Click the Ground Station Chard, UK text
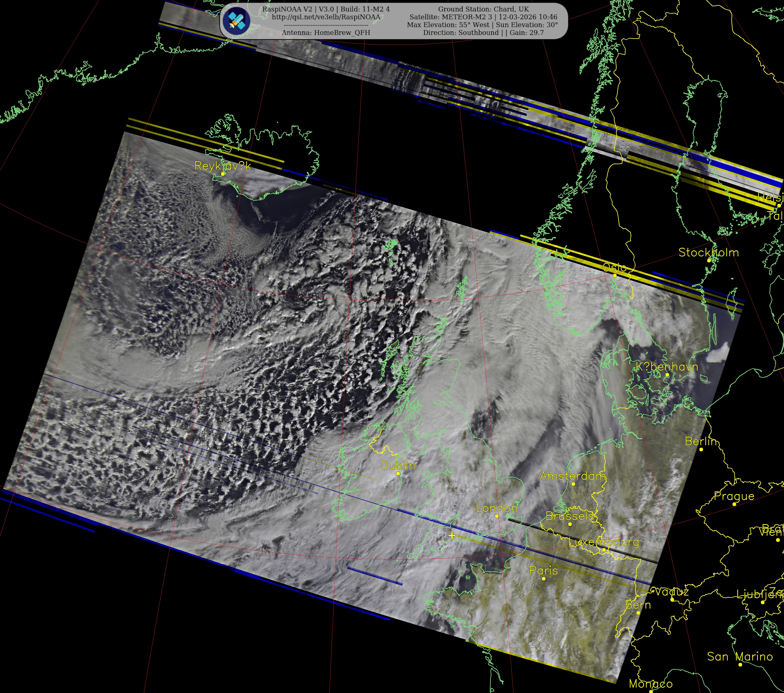The height and width of the screenshot is (693, 784). [x=483, y=9]
